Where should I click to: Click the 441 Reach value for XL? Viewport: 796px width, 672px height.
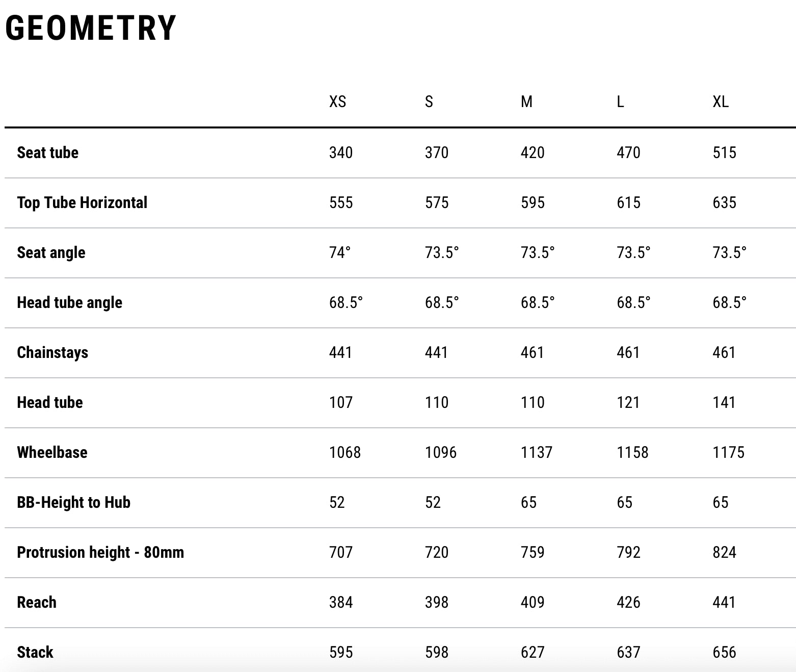coord(724,602)
